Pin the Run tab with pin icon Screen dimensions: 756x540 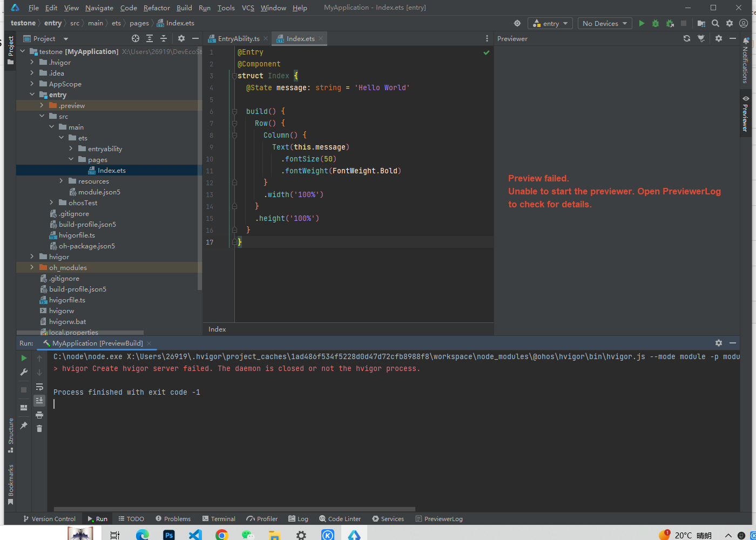coord(24,426)
